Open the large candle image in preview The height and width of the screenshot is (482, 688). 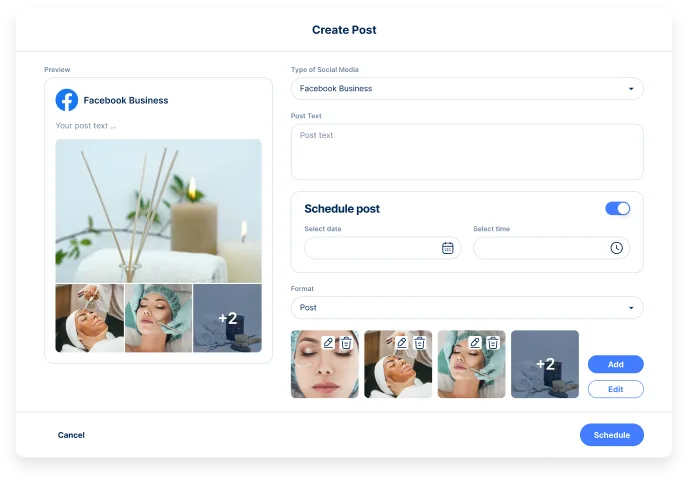point(158,210)
